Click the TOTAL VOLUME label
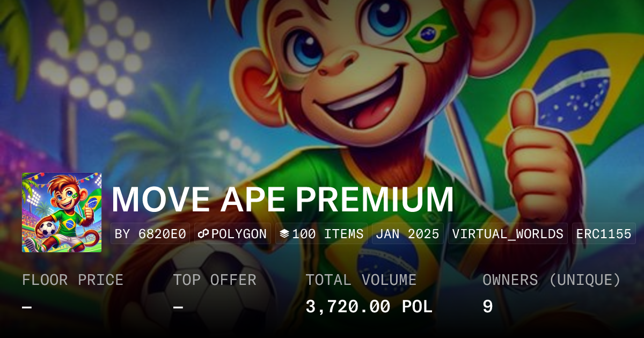Image resolution: width=644 pixels, height=338 pixels. [361, 280]
